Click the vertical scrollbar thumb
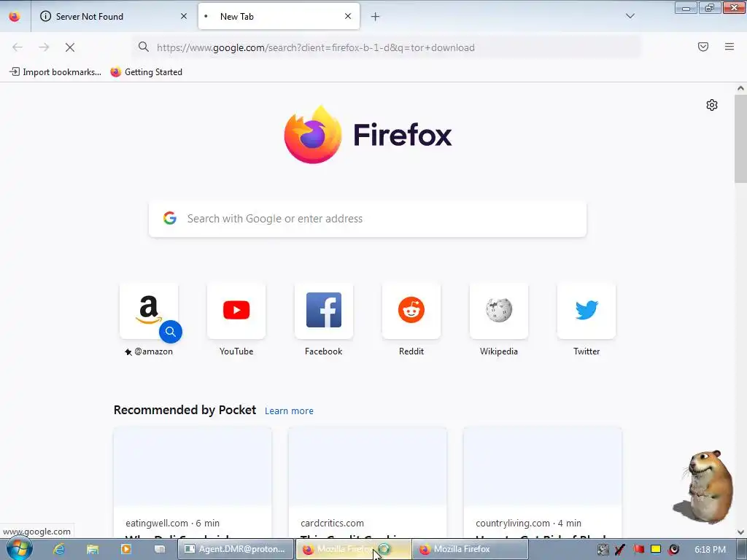The height and width of the screenshot is (560, 747). (x=740, y=138)
